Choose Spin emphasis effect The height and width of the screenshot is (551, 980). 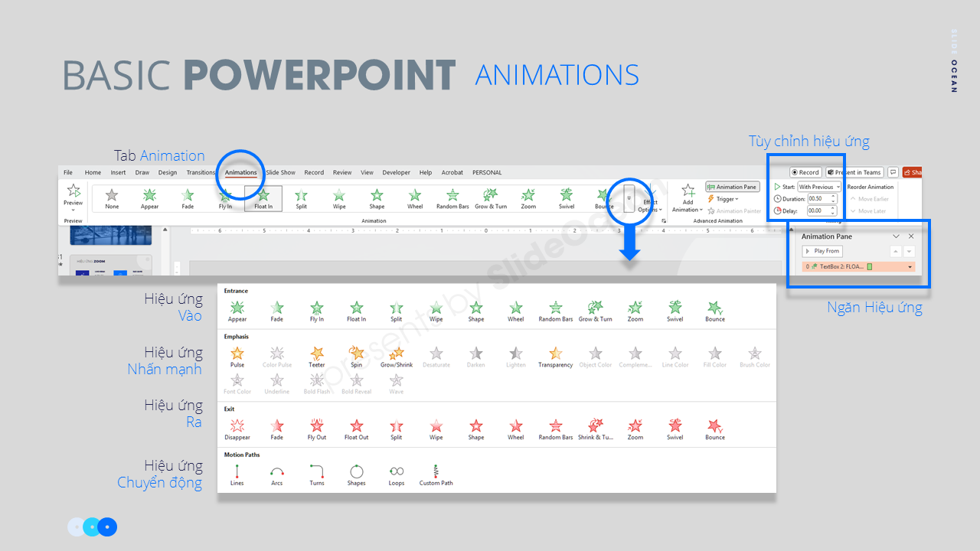(x=357, y=357)
